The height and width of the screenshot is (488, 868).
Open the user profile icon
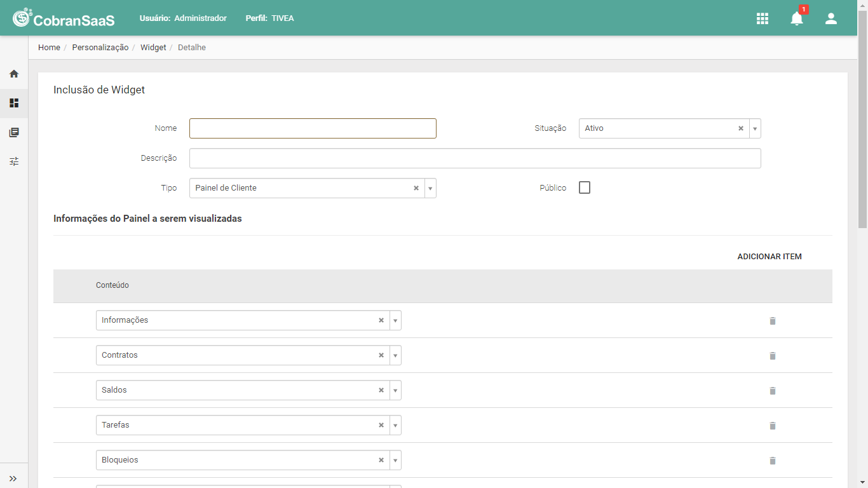[x=831, y=18]
